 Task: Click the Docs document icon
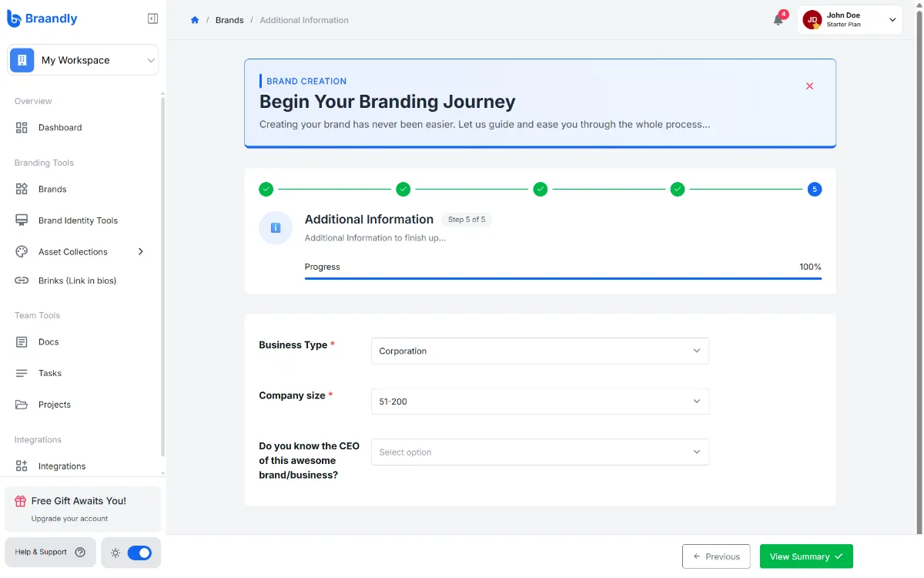(22, 342)
